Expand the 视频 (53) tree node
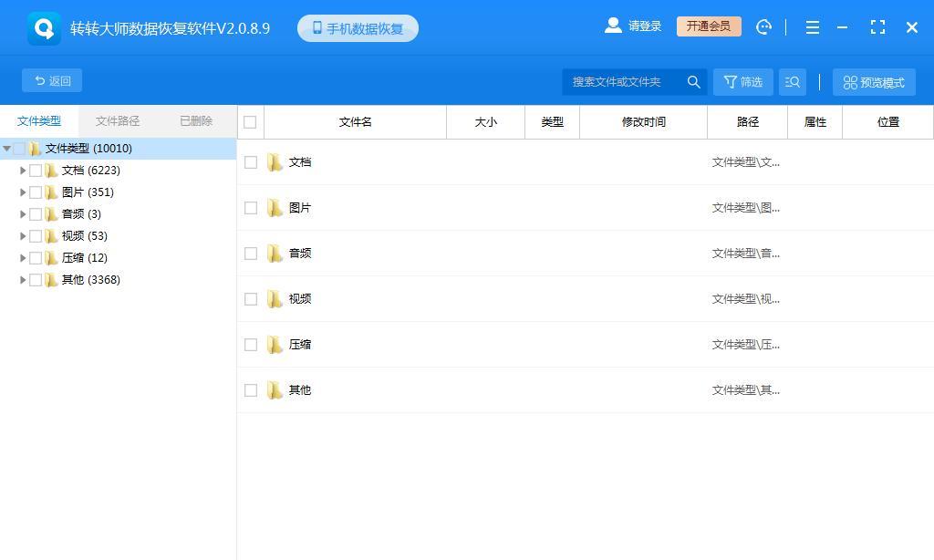The height and width of the screenshot is (560, 934). (x=23, y=236)
